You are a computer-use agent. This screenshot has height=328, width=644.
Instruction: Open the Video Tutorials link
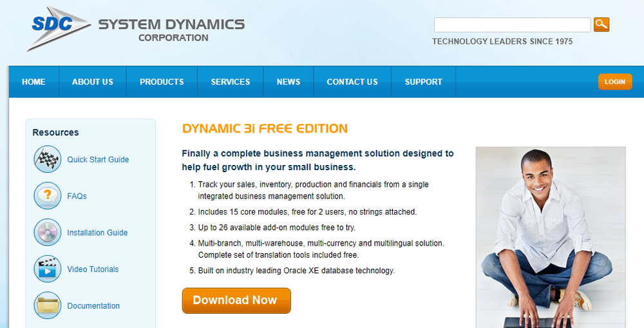pyautogui.click(x=93, y=269)
